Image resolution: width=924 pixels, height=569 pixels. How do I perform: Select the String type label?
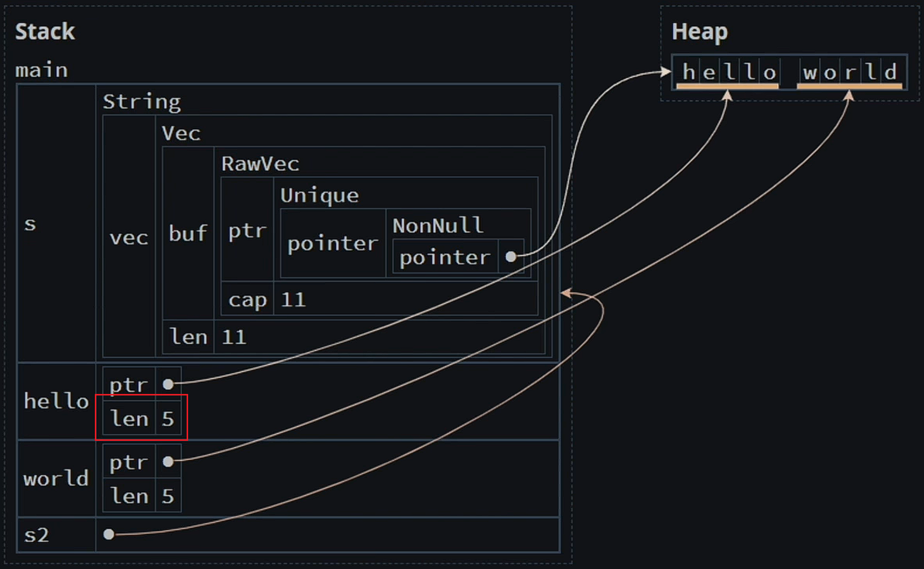coord(142,102)
